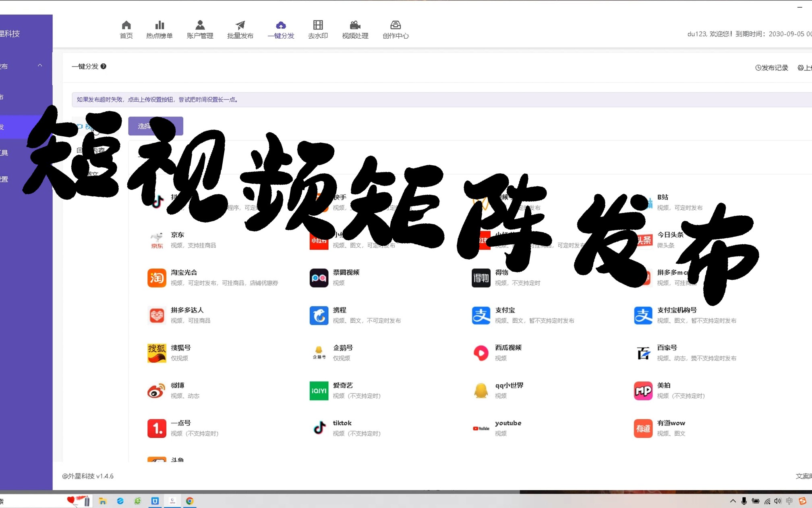The height and width of the screenshot is (508, 812).
Task: Select the 拼多多达人 platform icon
Action: [157, 315]
